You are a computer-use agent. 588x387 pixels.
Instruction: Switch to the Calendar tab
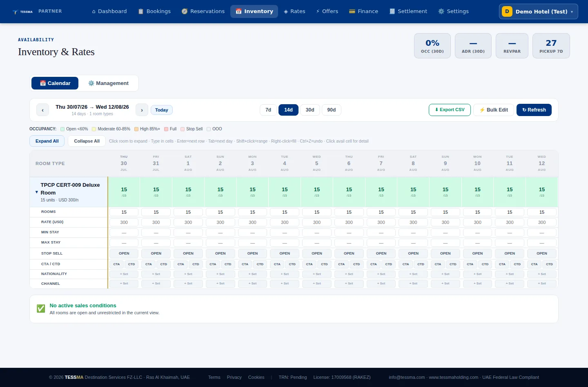point(55,83)
